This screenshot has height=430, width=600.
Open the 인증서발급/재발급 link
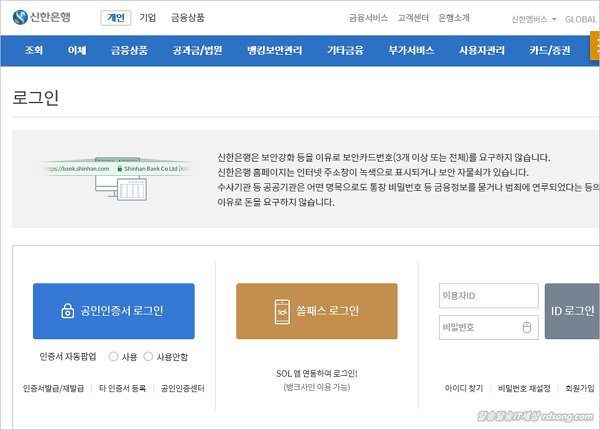(x=53, y=388)
